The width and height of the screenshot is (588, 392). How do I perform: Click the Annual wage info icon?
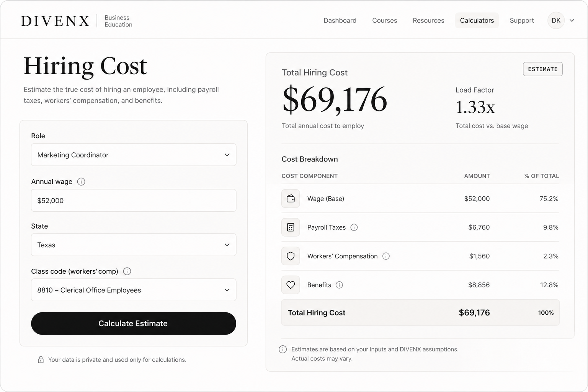(x=81, y=181)
